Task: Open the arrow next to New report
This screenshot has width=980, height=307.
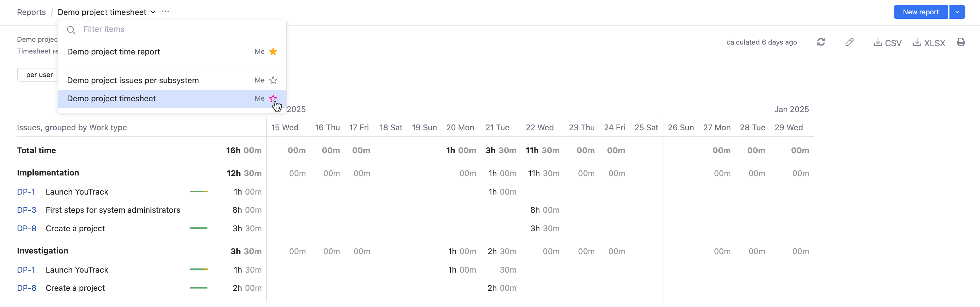Action: 957,12
